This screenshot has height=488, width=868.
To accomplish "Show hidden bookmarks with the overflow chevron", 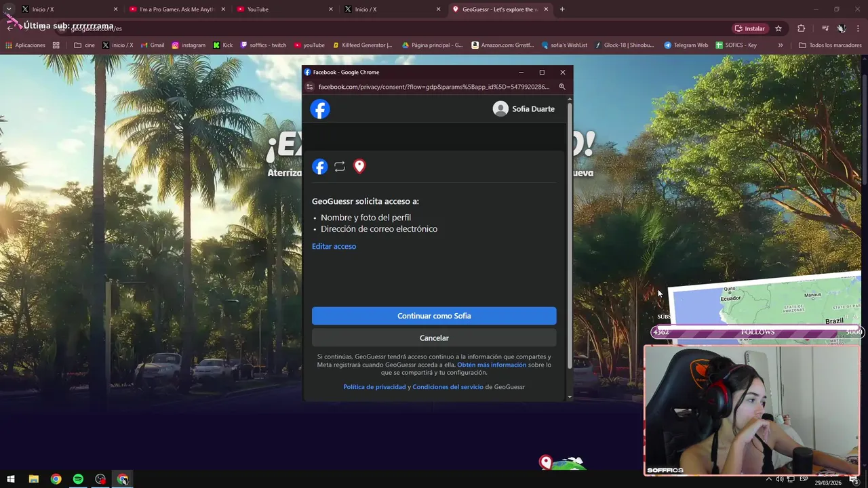I will [781, 45].
